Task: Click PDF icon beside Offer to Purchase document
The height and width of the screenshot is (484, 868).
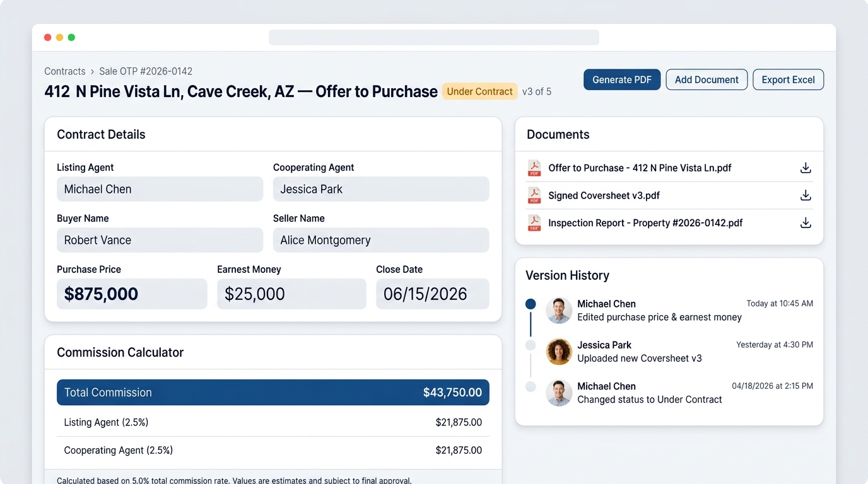Action: pos(534,168)
